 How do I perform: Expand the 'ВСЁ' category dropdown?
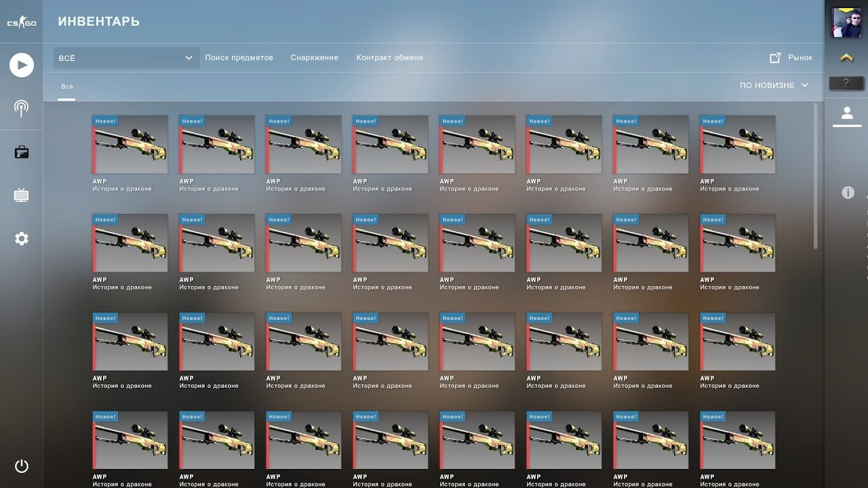126,58
